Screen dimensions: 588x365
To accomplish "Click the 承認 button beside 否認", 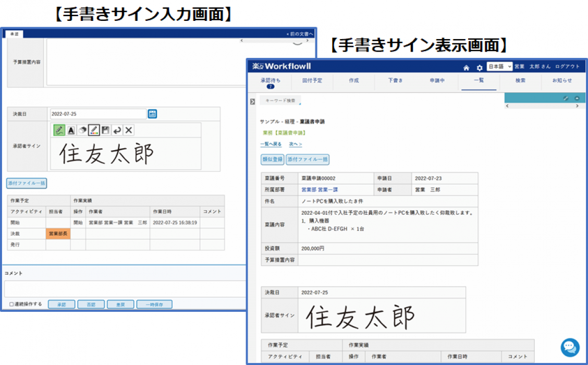I will click(62, 304).
